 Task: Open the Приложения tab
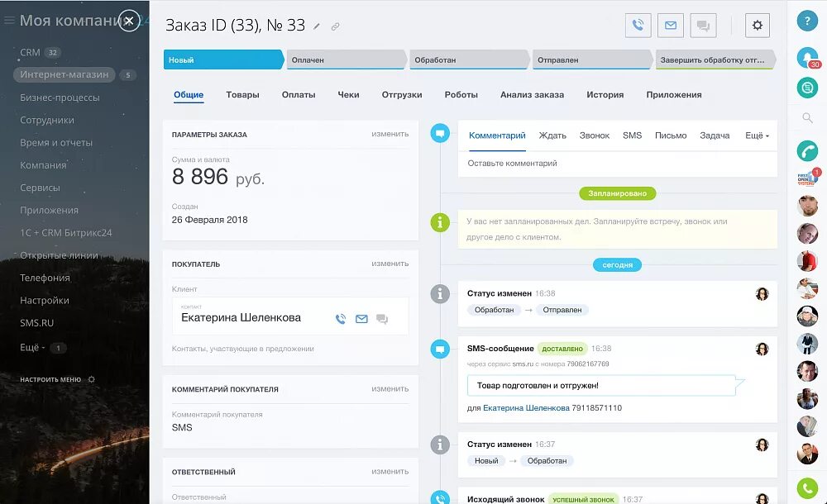[x=673, y=95]
